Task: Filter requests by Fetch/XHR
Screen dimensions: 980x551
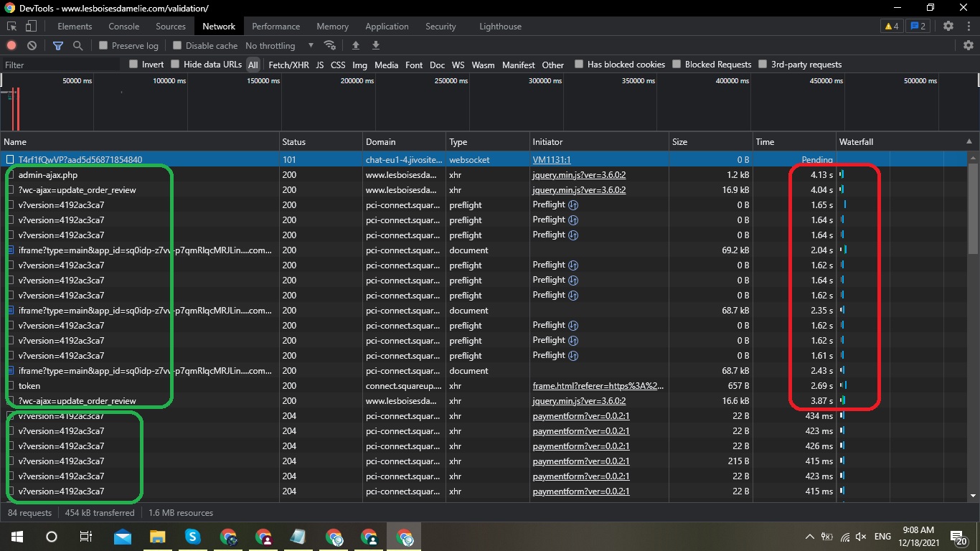Action: point(288,65)
